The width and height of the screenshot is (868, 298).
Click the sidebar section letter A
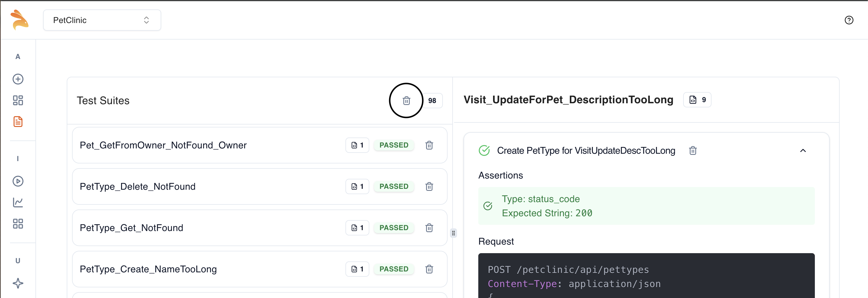[x=18, y=57]
